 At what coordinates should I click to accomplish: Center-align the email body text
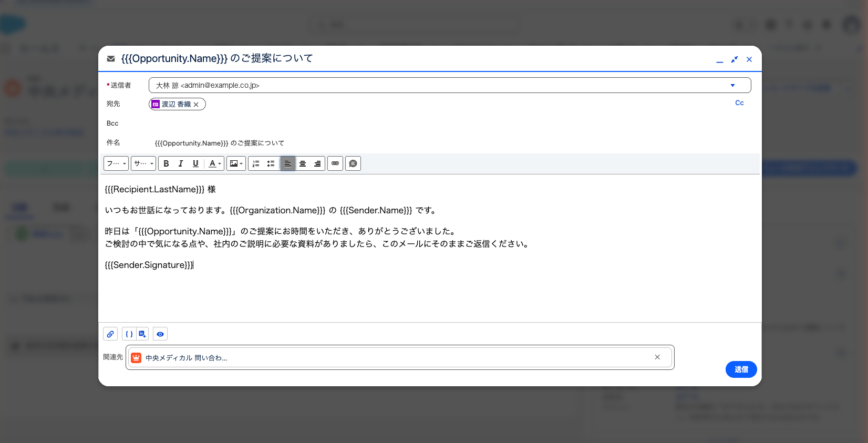click(x=303, y=163)
